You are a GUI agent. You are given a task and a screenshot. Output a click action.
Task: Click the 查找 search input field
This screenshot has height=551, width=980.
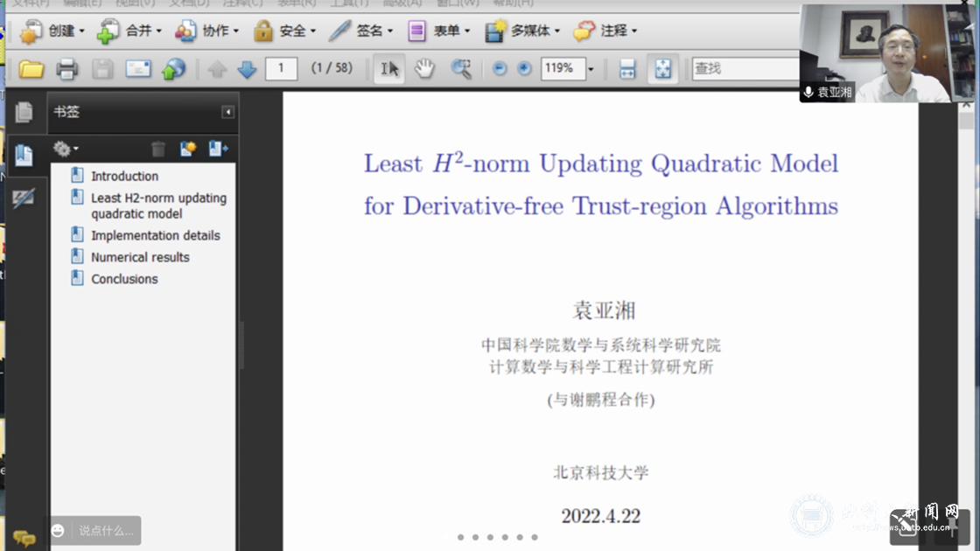[744, 68]
